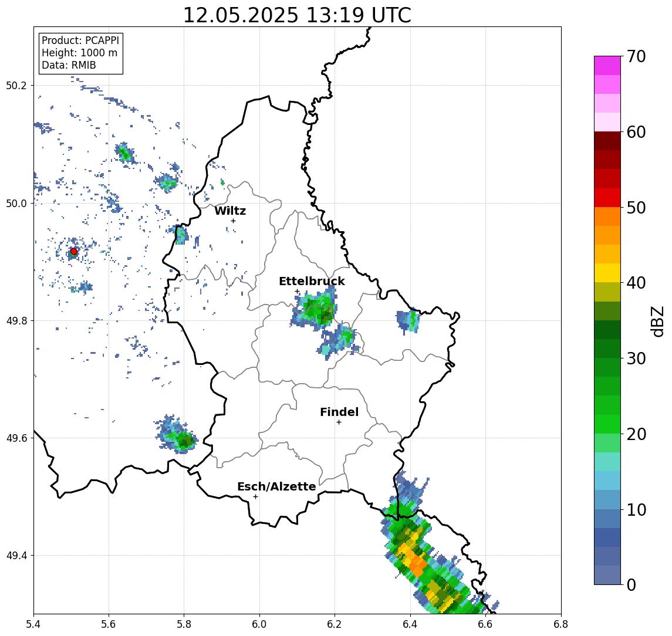Screen dimensions: 672x636
Task: Click the longitude axis label 5.6
Action: click(109, 624)
